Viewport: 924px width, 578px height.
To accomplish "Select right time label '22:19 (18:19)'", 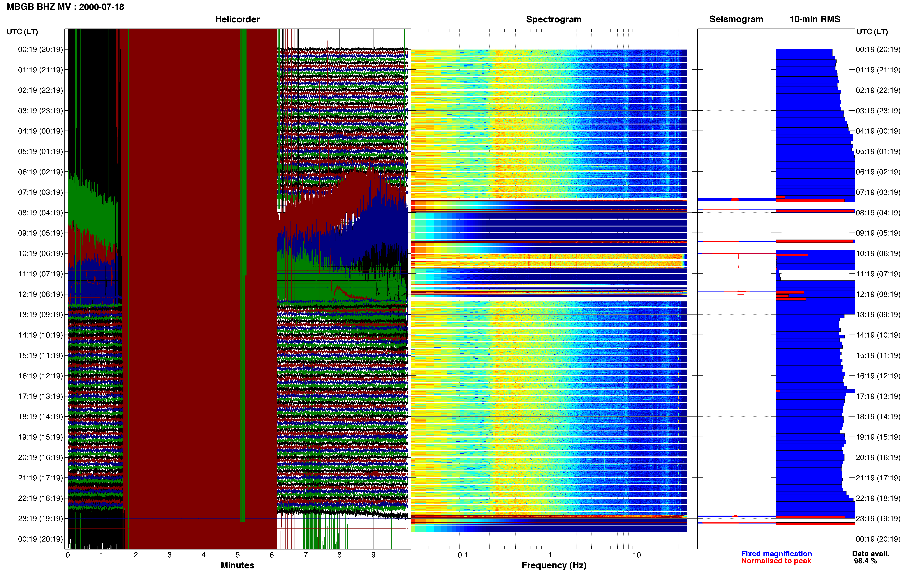I will coord(878,498).
